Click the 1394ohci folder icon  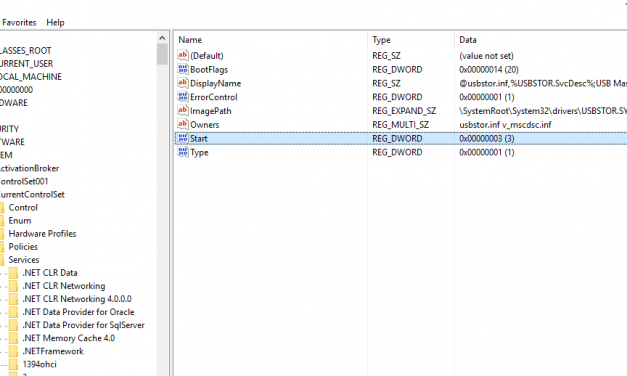(x=14, y=364)
